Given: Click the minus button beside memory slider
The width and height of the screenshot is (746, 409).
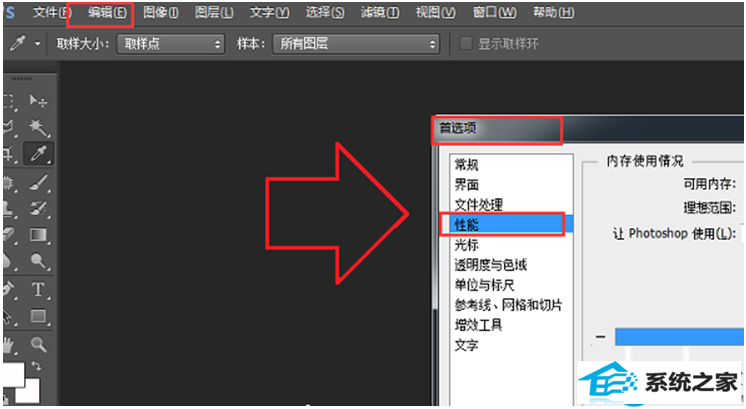Looking at the screenshot, I should click(600, 337).
